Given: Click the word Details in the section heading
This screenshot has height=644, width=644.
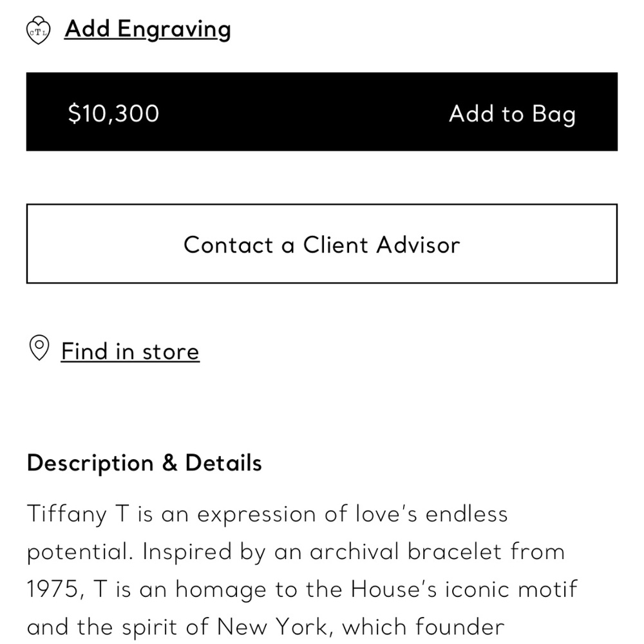Looking at the screenshot, I should [x=223, y=463].
